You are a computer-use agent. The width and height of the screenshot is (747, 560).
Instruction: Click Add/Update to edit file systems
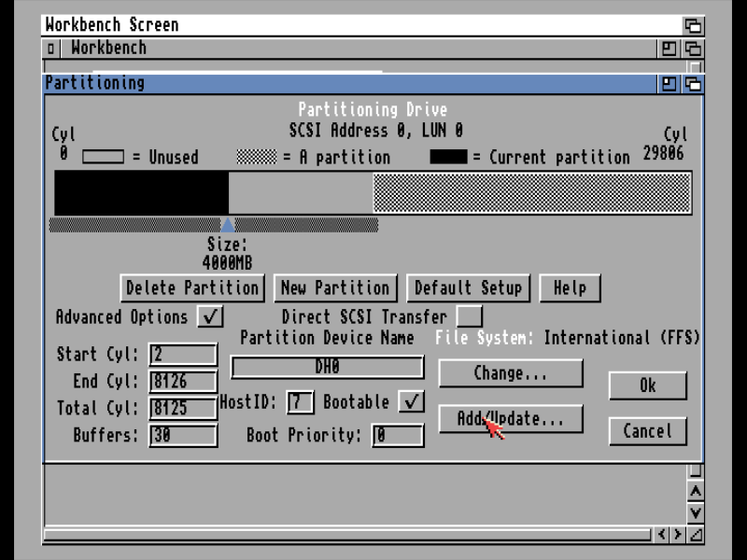point(510,418)
